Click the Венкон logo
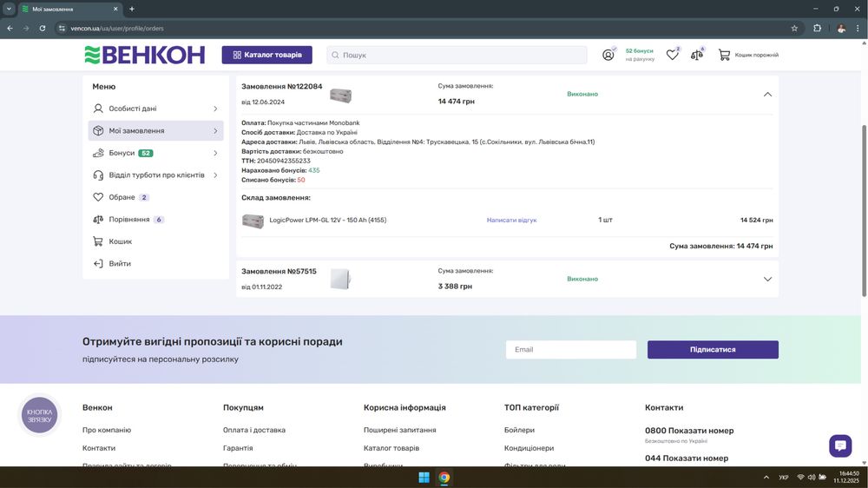868x488 pixels. click(x=144, y=55)
